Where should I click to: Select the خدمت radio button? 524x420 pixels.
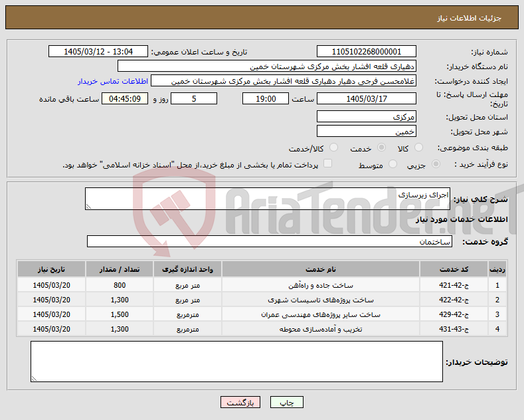(381, 148)
